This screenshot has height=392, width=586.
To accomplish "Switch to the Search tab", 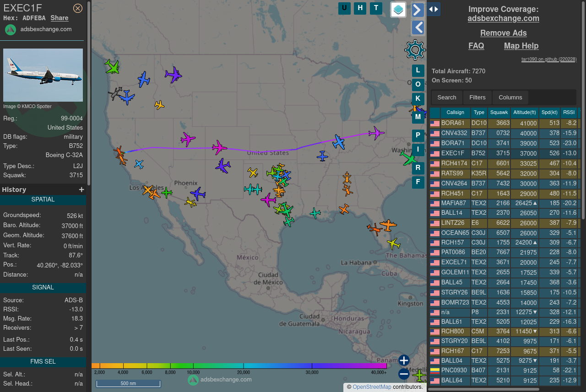I will click(x=447, y=98).
